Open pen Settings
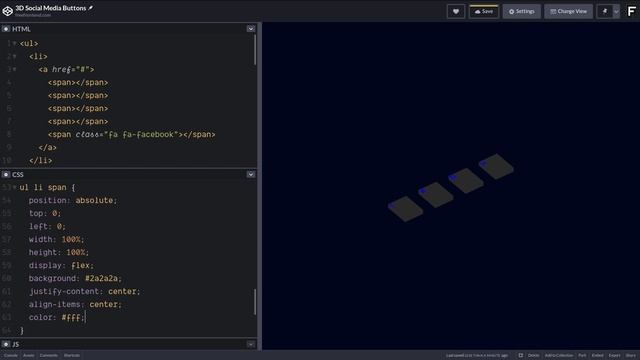 pyautogui.click(x=522, y=11)
